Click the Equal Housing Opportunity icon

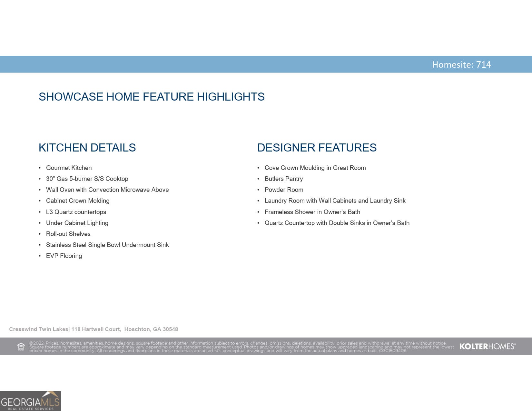[x=21, y=347]
